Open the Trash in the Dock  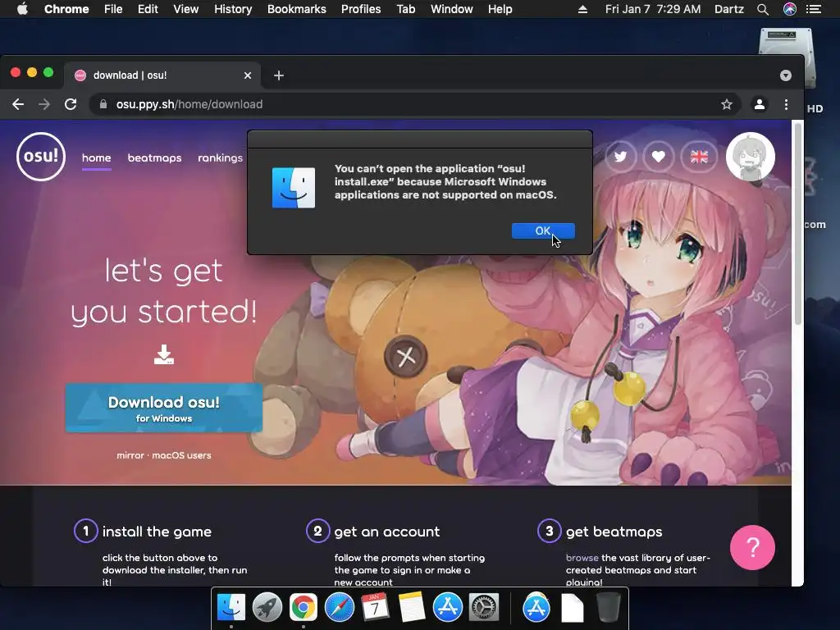(608, 608)
